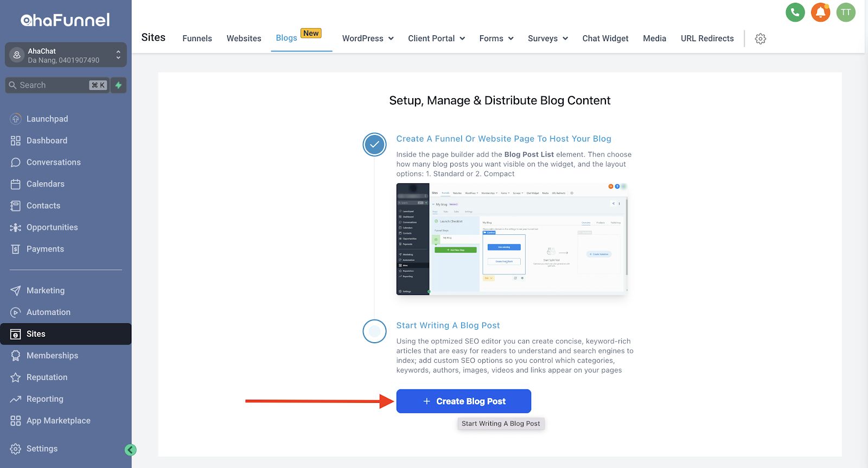
Task: Switch to the Websites tab
Action: coord(244,39)
